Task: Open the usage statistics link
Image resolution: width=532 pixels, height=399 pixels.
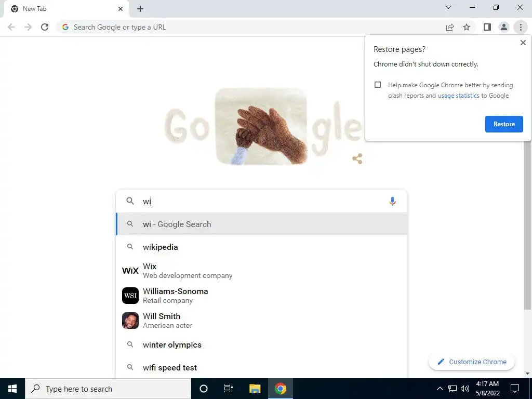Action: pos(458,96)
